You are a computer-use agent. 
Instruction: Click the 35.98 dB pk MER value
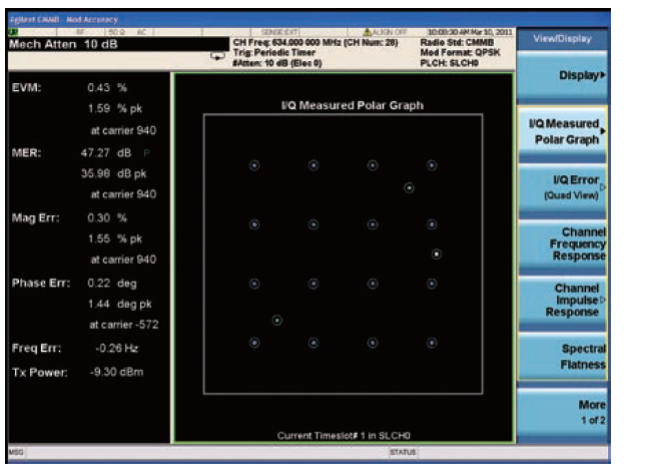point(113,173)
